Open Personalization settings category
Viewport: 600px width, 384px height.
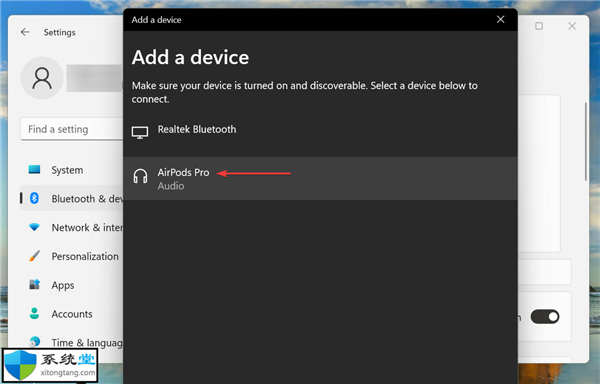point(72,256)
